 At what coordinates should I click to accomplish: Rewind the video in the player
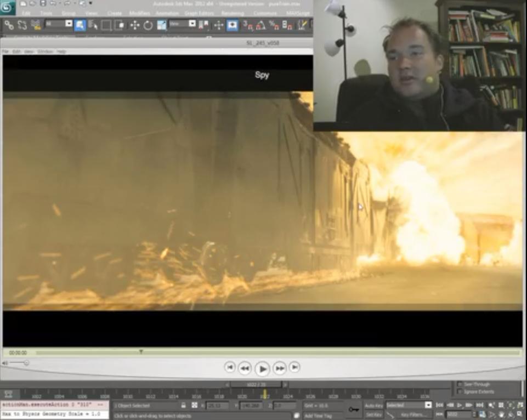[x=245, y=368]
